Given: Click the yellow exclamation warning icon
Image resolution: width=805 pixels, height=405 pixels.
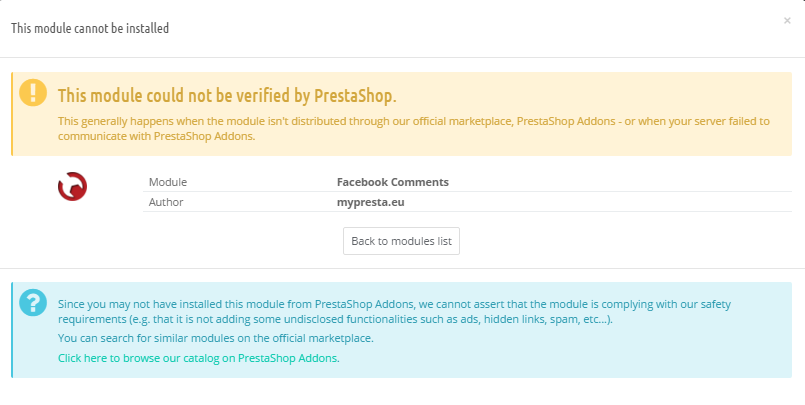Looking at the screenshot, I should 33,92.
